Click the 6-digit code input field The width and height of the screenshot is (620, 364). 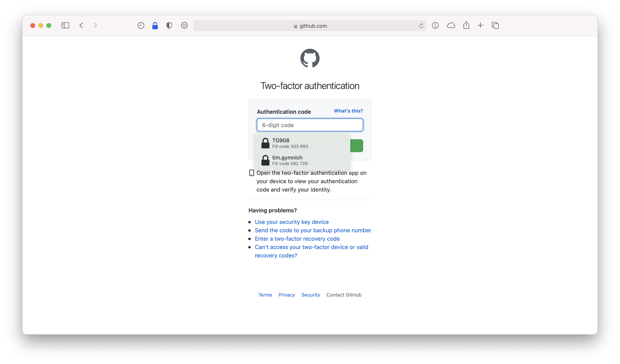(x=310, y=125)
